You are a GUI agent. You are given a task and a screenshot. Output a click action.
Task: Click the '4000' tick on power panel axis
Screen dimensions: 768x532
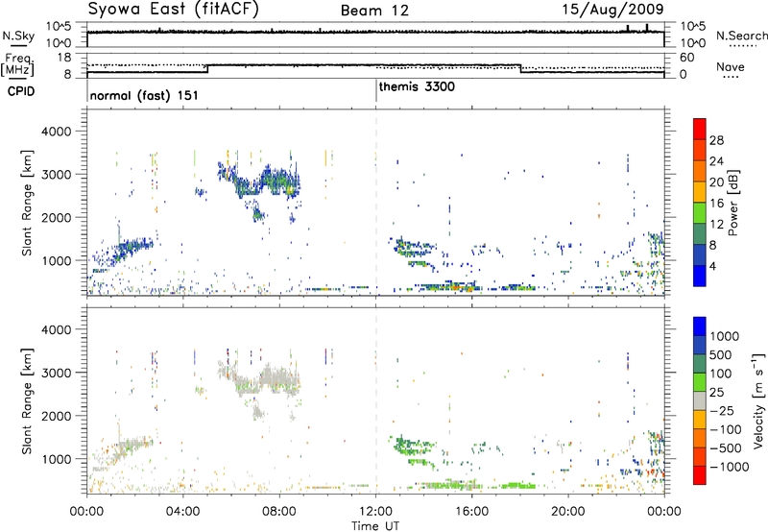56,132
